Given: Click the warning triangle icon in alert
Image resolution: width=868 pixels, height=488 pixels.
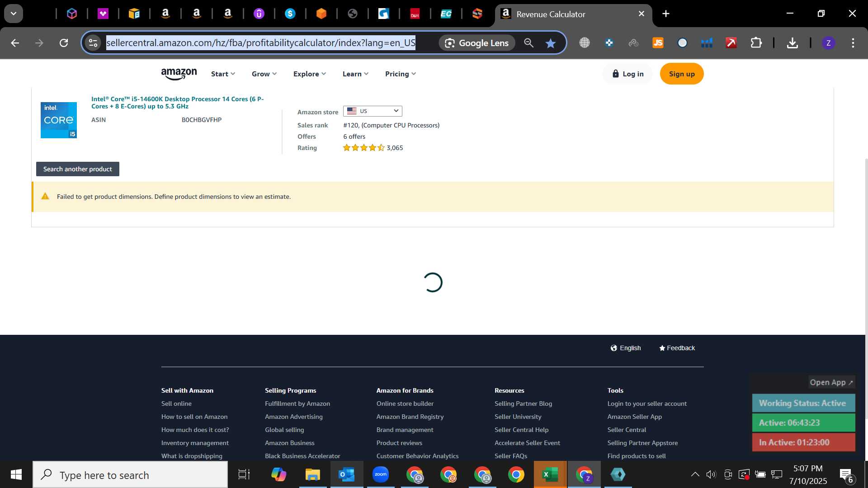Looking at the screenshot, I should (45, 196).
